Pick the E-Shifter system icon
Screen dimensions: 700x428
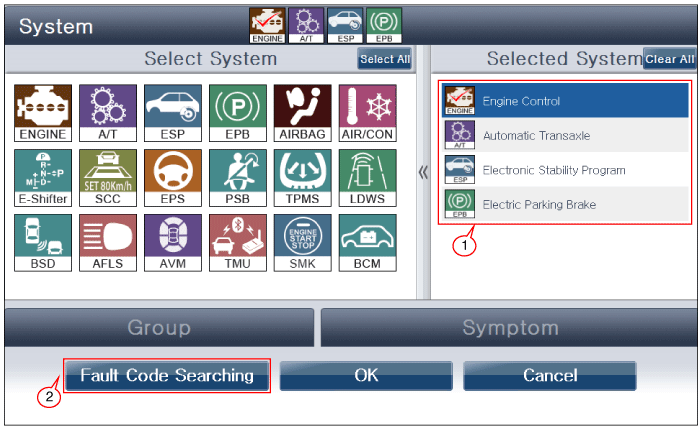pyautogui.click(x=43, y=178)
